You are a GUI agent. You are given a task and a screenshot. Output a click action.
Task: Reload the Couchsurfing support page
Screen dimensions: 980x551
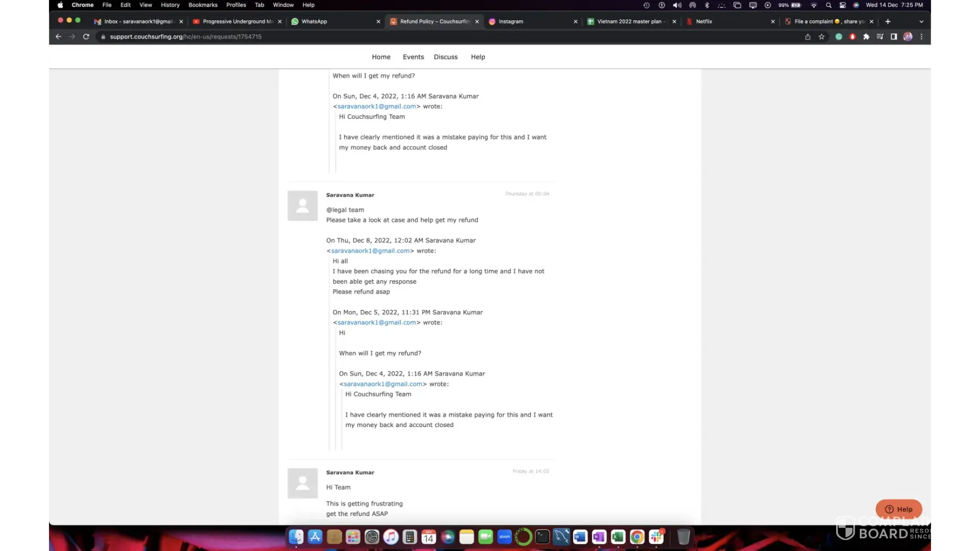(x=86, y=37)
